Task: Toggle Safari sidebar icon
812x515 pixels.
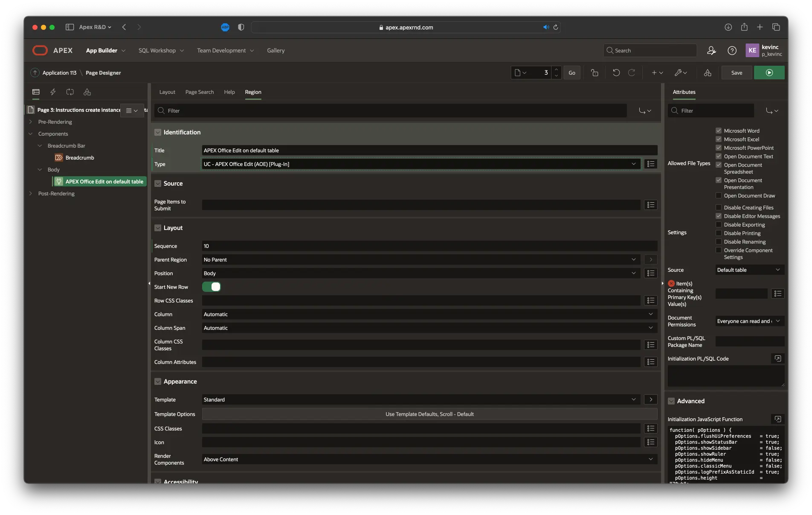Action: click(x=70, y=27)
